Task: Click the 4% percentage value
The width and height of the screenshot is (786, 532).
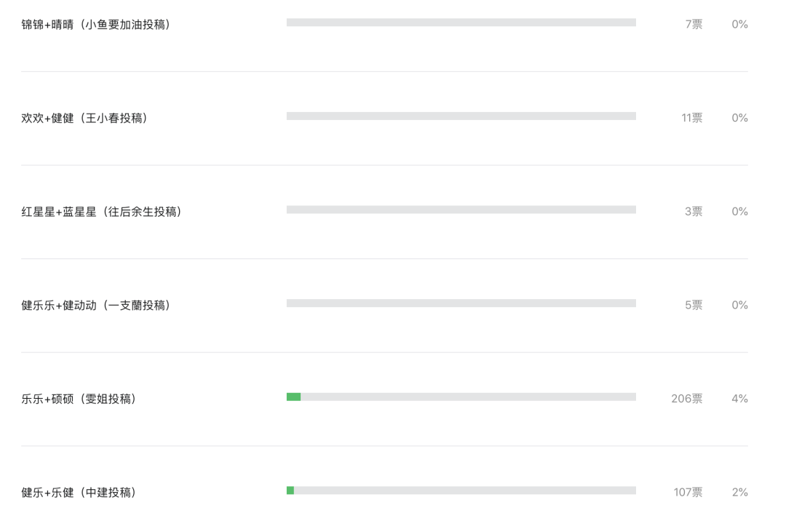Action: click(x=740, y=399)
